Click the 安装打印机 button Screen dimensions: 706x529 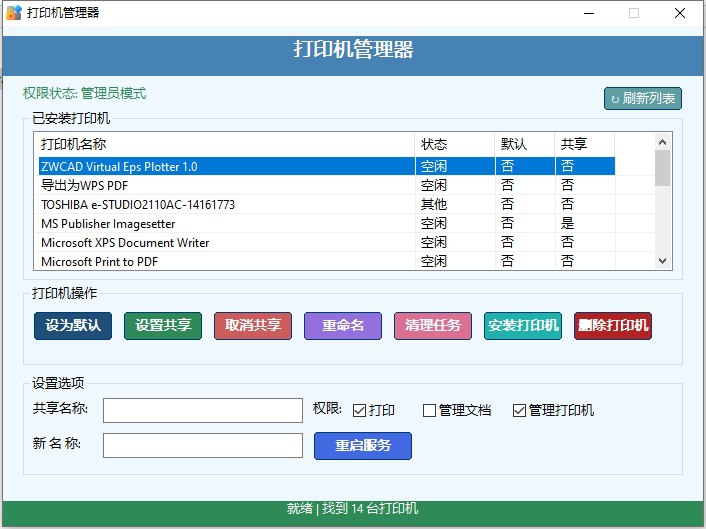(x=523, y=326)
